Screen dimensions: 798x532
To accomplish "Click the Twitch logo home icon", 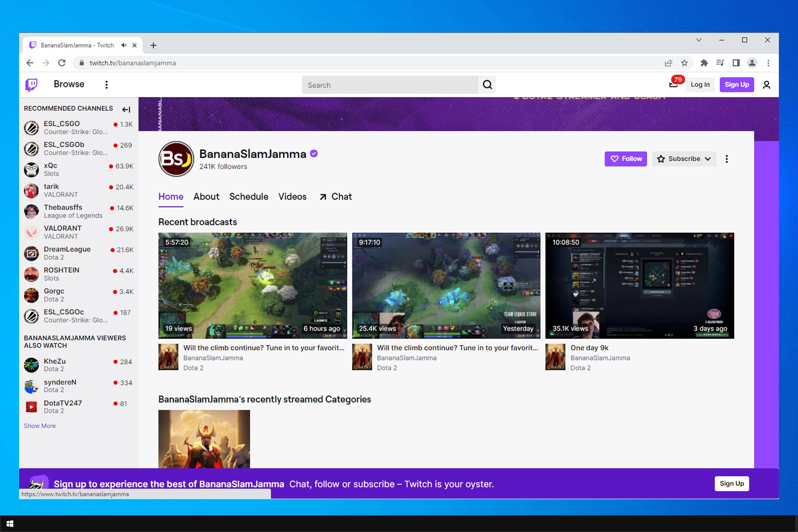I will coord(31,85).
